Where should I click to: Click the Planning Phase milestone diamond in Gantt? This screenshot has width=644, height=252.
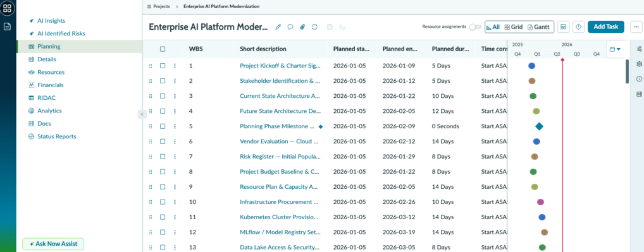[x=539, y=126]
